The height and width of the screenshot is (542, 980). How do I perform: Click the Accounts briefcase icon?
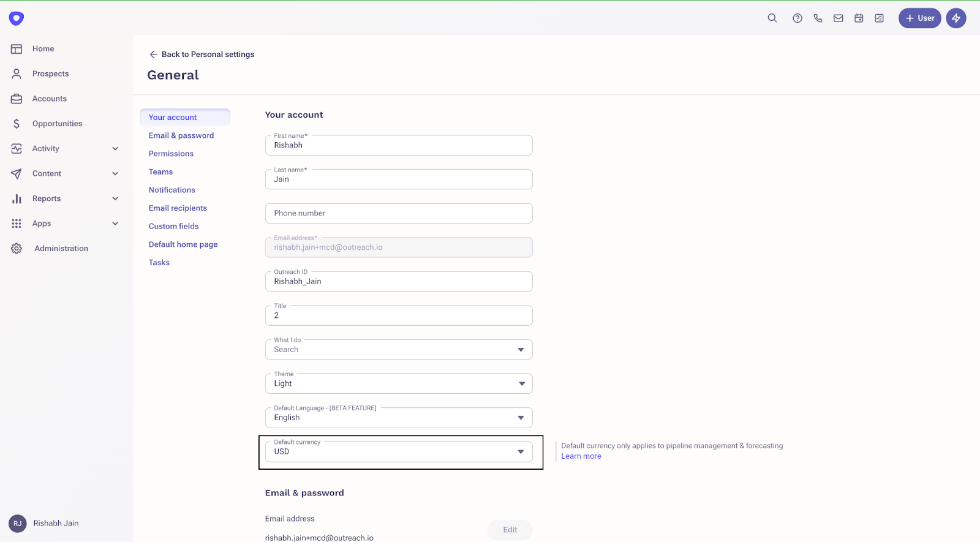click(17, 99)
